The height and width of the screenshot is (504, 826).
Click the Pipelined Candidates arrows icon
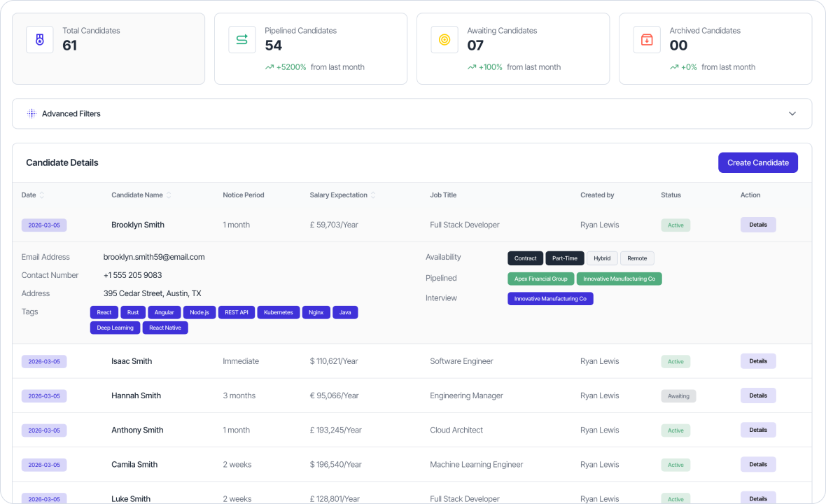tap(242, 40)
